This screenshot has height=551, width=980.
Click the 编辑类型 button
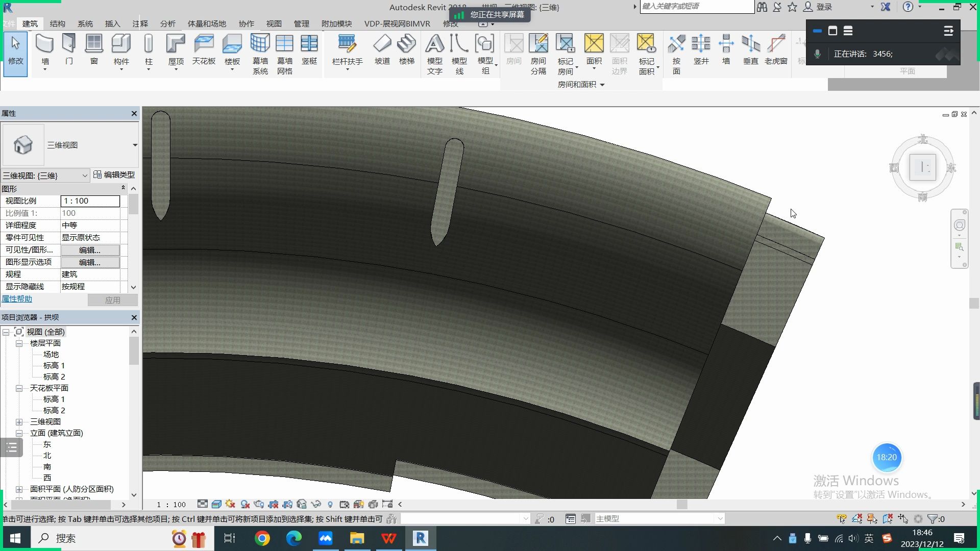pos(114,175)
